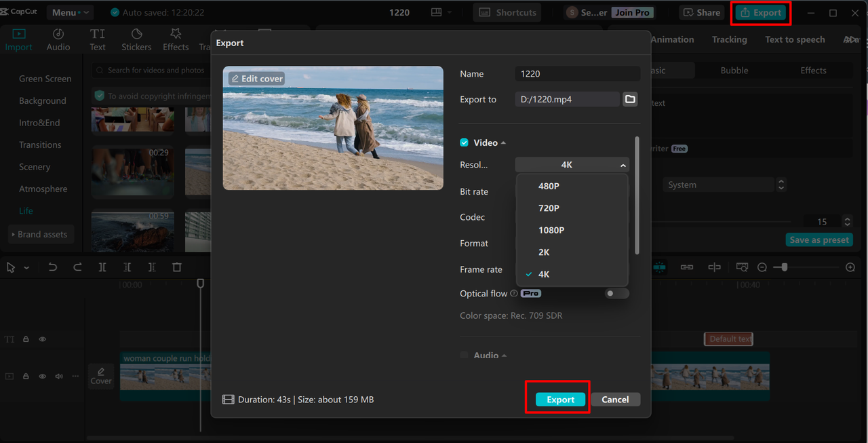Select Atmosphere category in sidebar

(x=43, y=189)
